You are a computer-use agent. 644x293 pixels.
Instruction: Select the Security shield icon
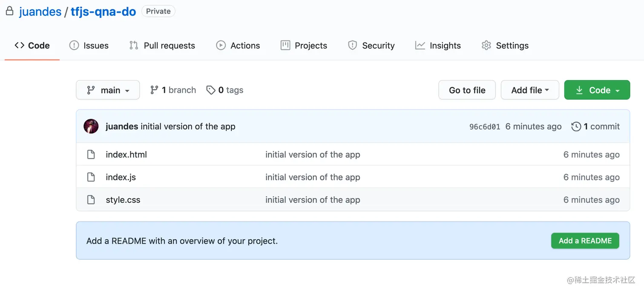(x=352, y=45)
